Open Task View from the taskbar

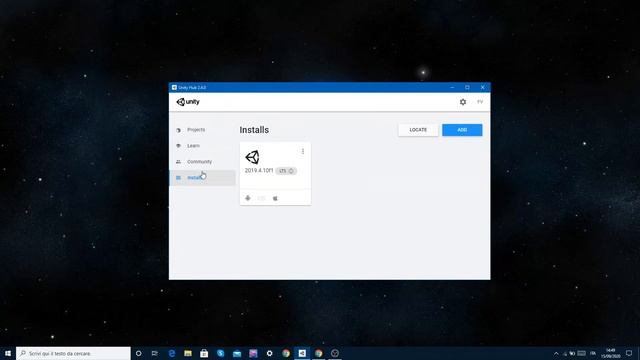point(155,353)
